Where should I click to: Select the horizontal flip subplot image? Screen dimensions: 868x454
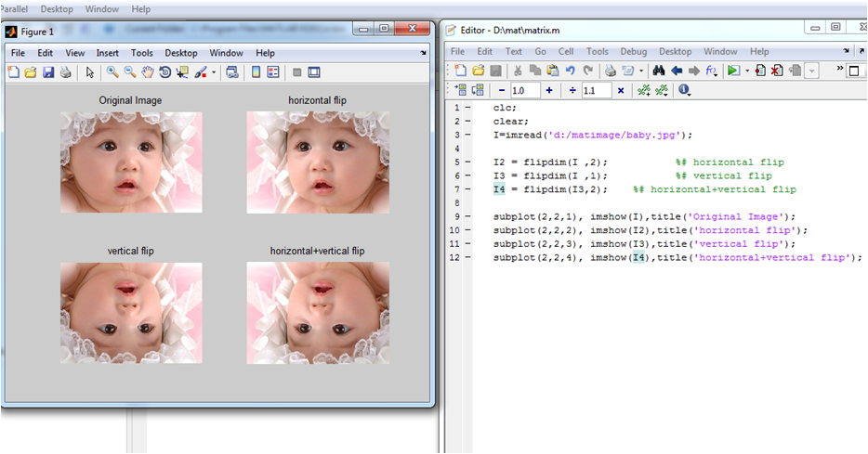coord(318,162)
